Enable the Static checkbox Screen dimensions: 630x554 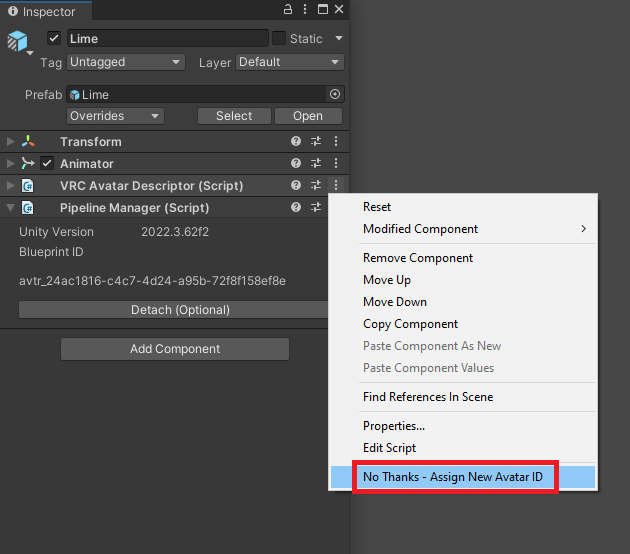point(279,39)
